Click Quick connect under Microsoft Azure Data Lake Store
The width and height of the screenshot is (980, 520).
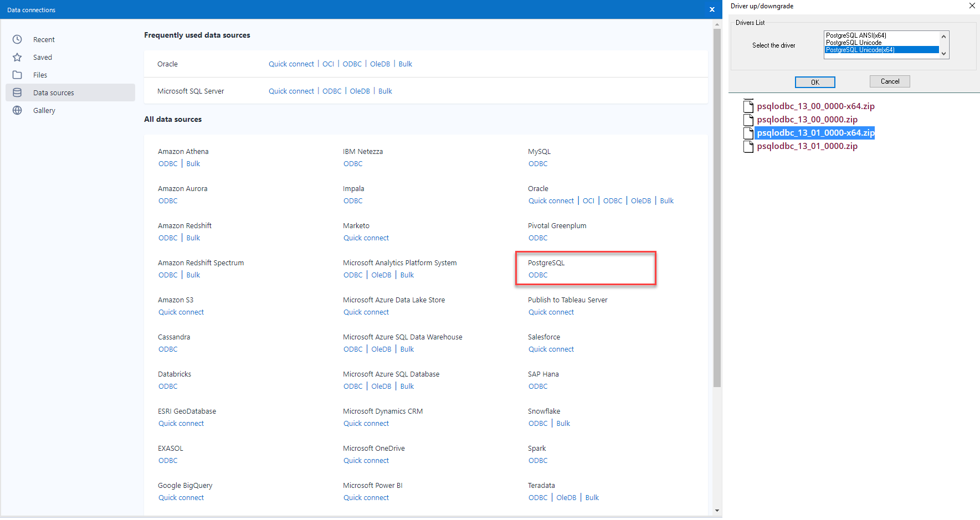click(x=366, y=312)
